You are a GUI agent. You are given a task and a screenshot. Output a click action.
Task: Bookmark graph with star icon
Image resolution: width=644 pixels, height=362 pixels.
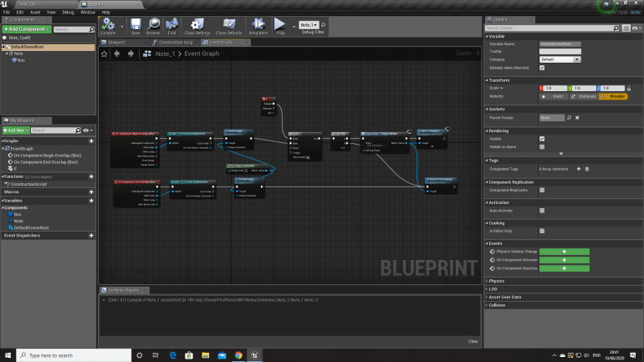point(105,54)
